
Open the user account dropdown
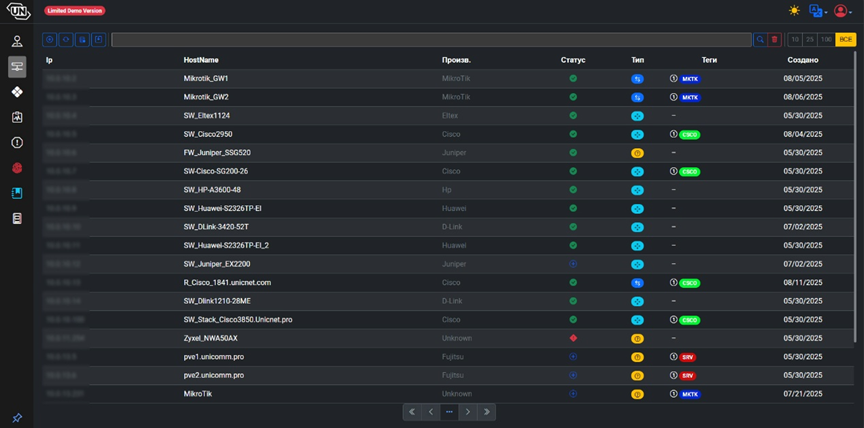tap(844, 11)
